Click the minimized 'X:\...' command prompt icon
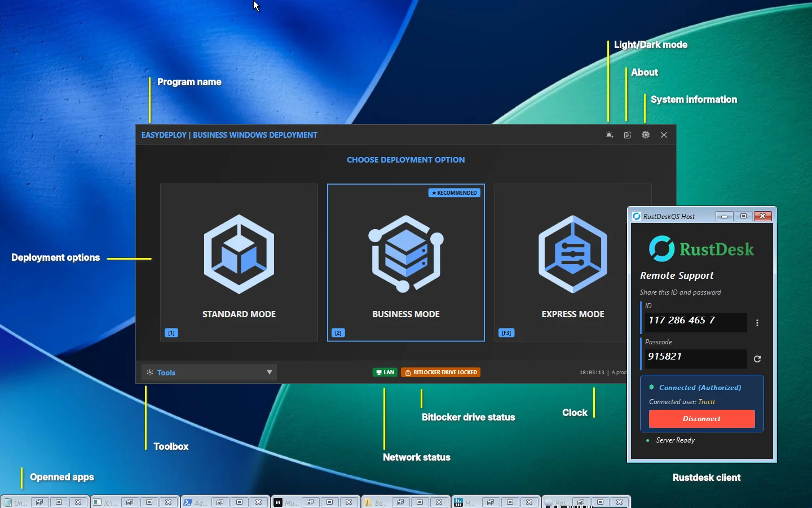The image size is (812, 508). (98, 502)
